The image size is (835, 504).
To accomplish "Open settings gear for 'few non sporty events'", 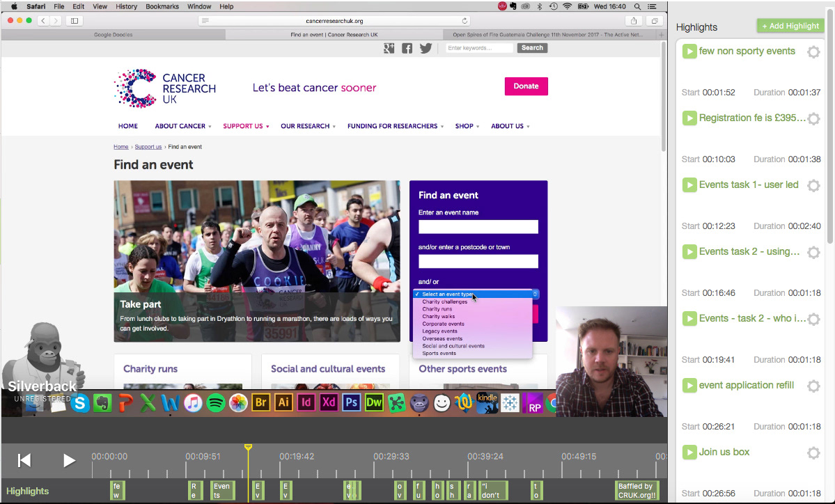I will pos(813,52).
